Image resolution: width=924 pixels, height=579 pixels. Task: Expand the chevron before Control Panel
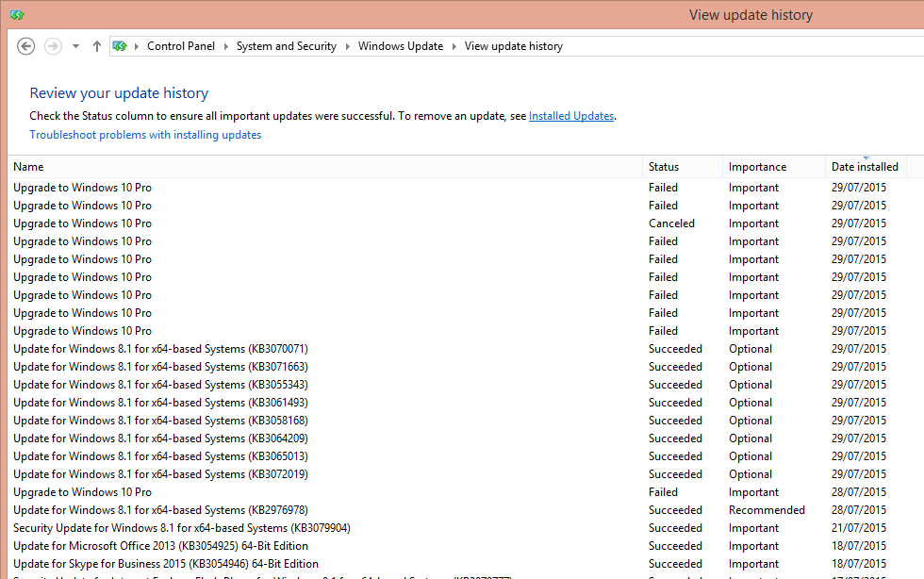pos(137,46)
